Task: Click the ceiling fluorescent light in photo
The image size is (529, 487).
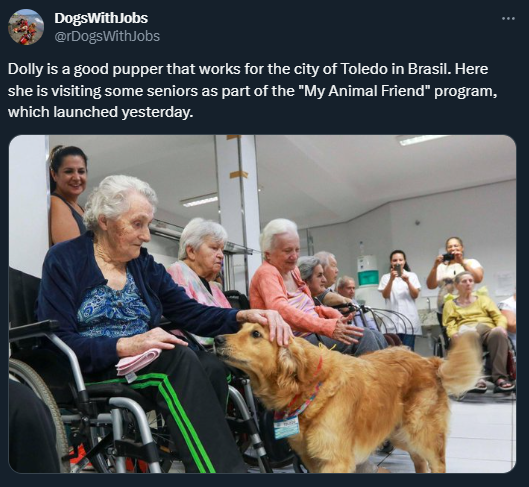Action: tap(423, 140)
